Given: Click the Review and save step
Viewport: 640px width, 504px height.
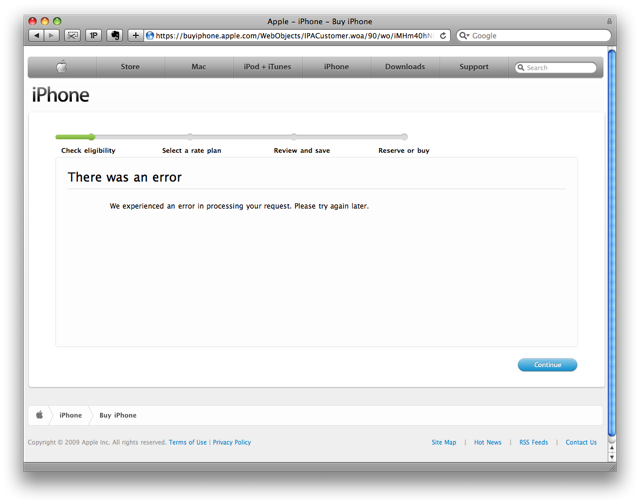Looking at the screenshot, I should 302,151.
